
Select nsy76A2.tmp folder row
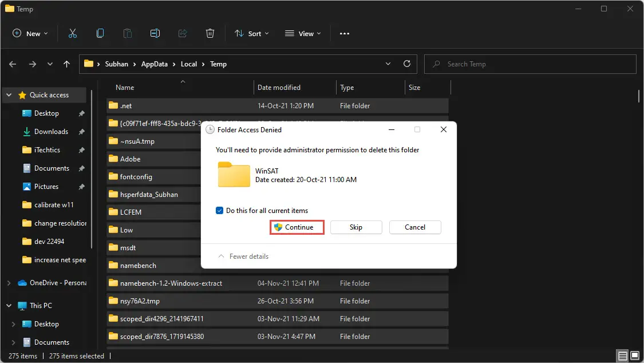pyautogui.click(x=277, y=301)
